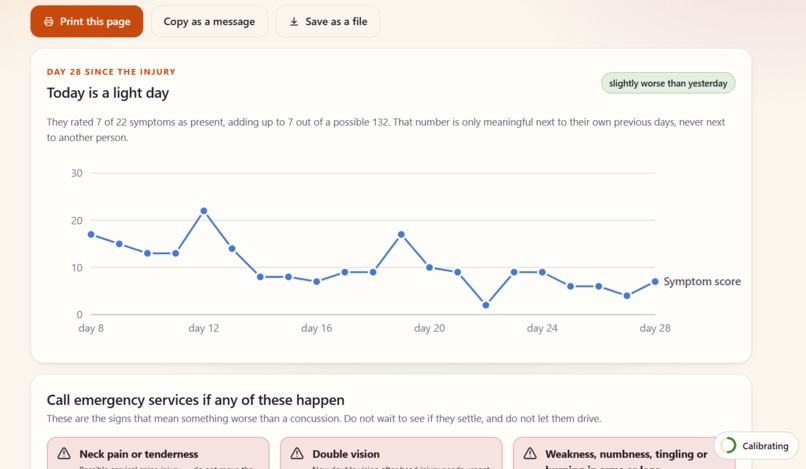Click the spinning Calibrating progress icon
Viewport: 806px width, 469px height.
[728, 446]
